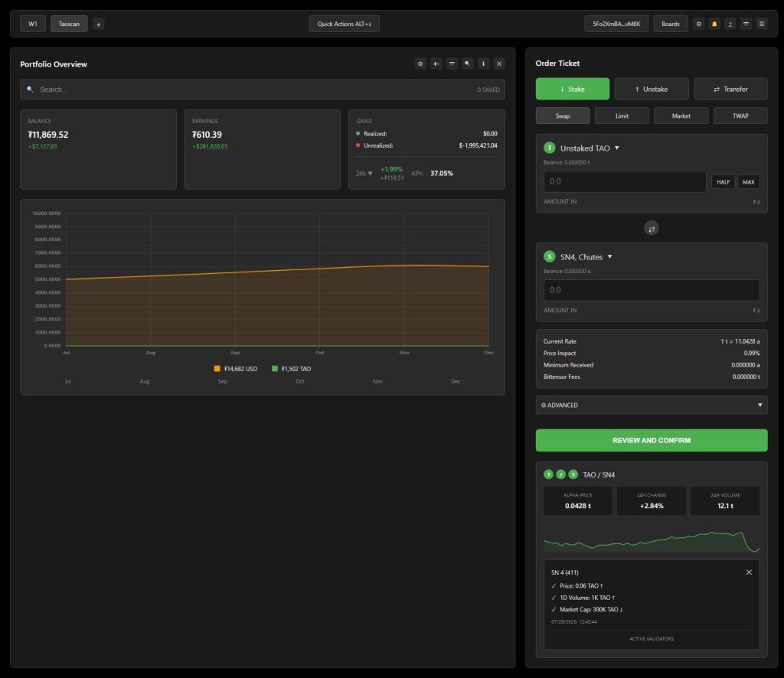Open notifications bell in top bar
The height and width of the screenshot is (678, 784).
point(714,24)
